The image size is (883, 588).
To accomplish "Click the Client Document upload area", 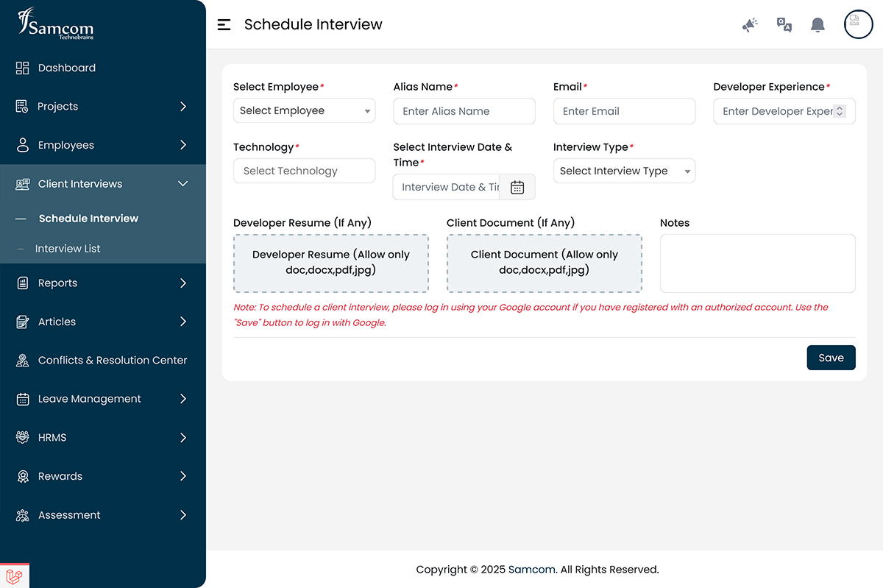I will (x=545, y=263).
